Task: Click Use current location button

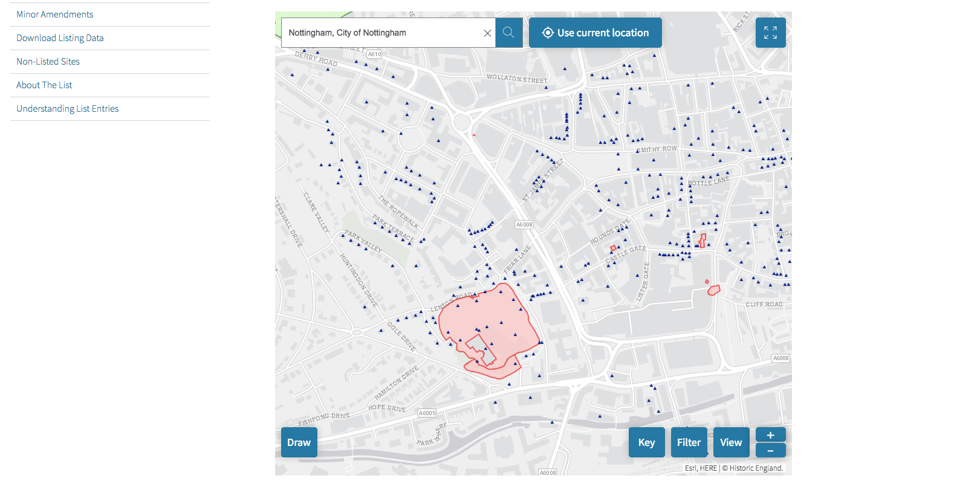Action: click(x=595, y=33)
